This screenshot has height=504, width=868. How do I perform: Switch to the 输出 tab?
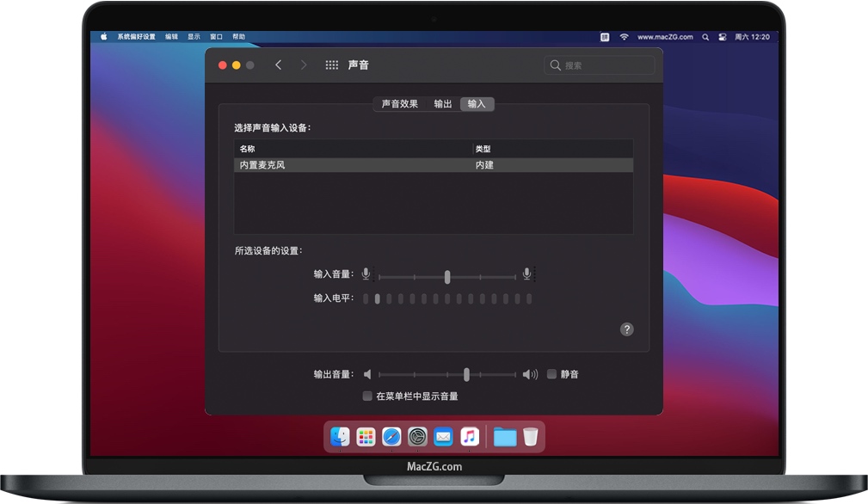(x=442, y=103)
